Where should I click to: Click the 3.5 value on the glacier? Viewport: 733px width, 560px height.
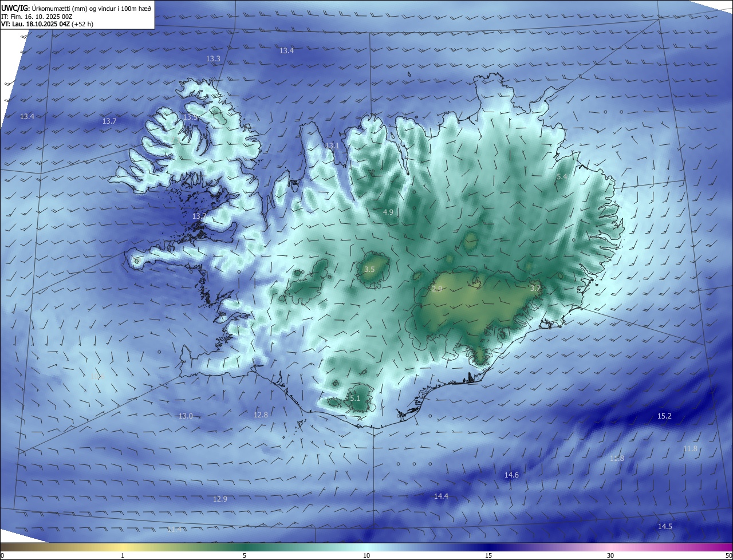(369, 269)
